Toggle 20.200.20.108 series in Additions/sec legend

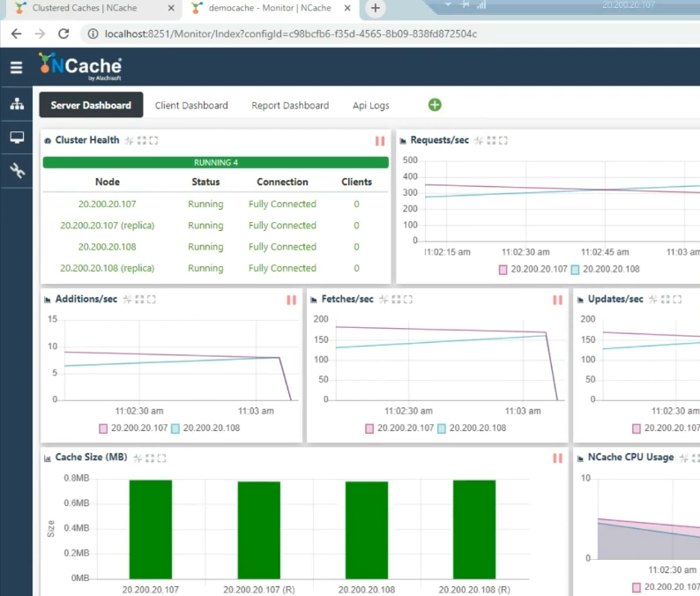[205, 428]
